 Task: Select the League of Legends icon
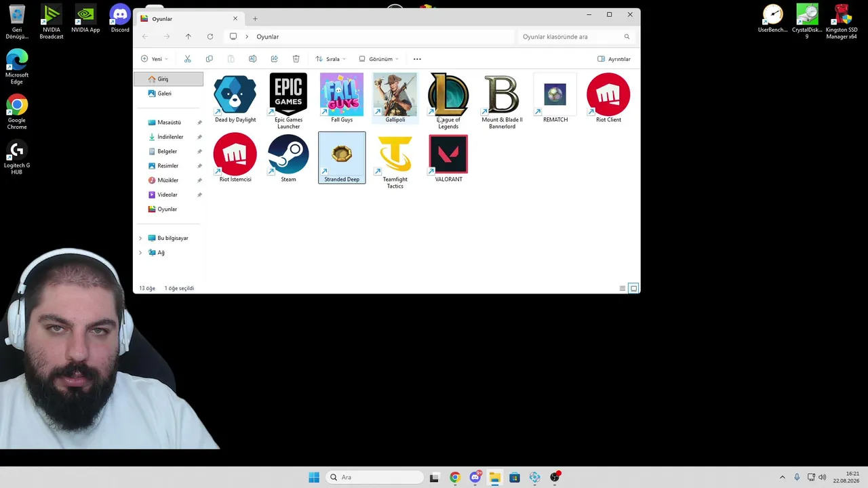pyautogui.click(x=448, y=102)
